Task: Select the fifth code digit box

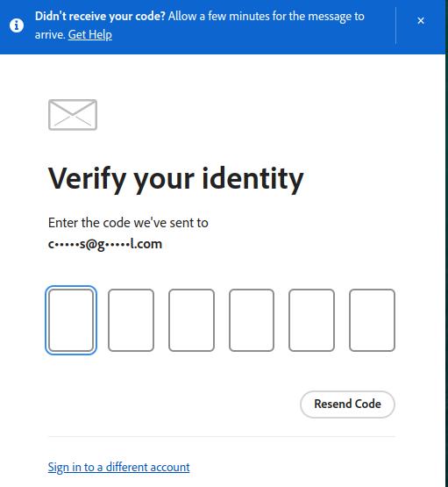Action: [311, 320]
